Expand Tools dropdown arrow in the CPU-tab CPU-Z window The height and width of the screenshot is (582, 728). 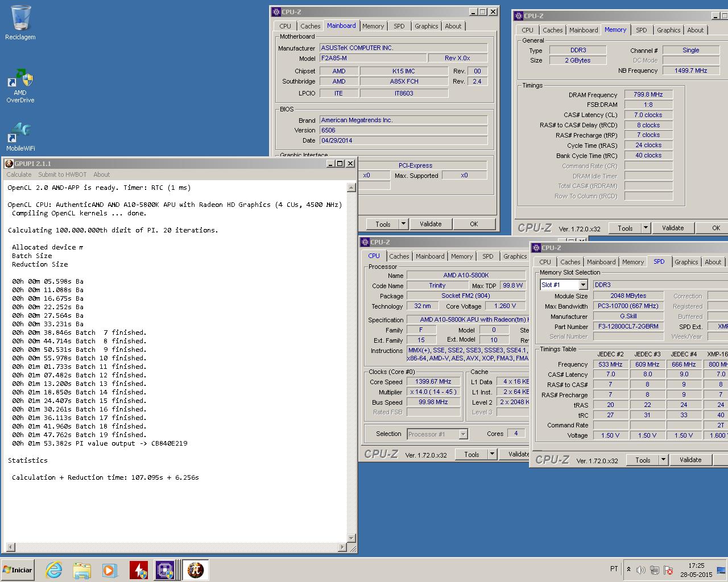(492, 454)
